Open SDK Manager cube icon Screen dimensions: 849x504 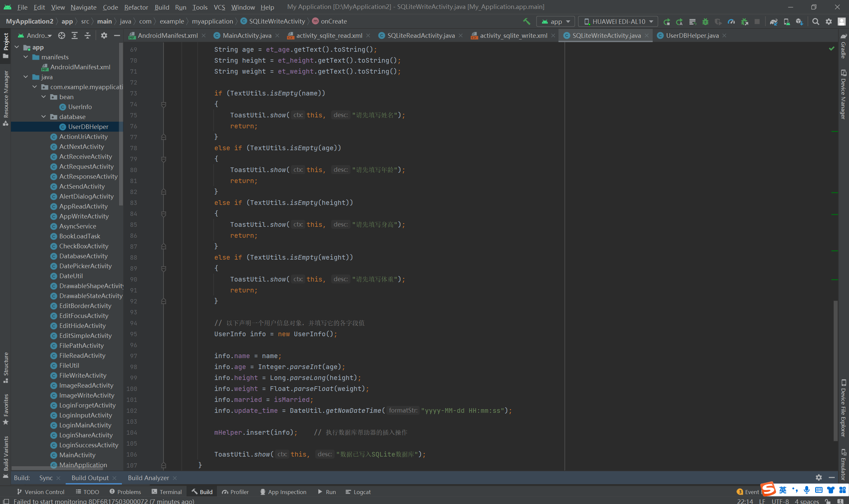point(799,22)
